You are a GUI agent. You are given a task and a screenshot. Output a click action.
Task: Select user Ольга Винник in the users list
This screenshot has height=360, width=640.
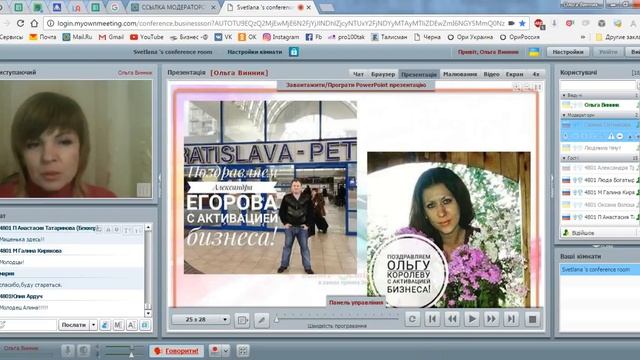tap(599, 105)
